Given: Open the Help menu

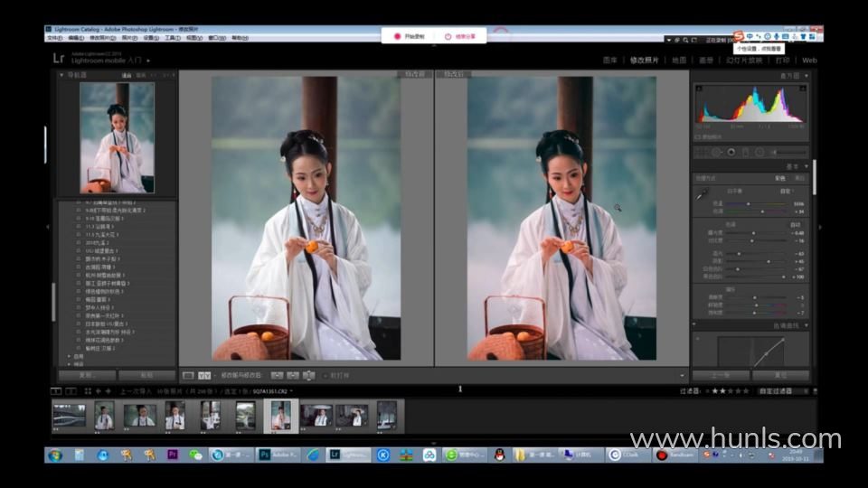Looking at the screenshot, I should [x=240, y=38].
